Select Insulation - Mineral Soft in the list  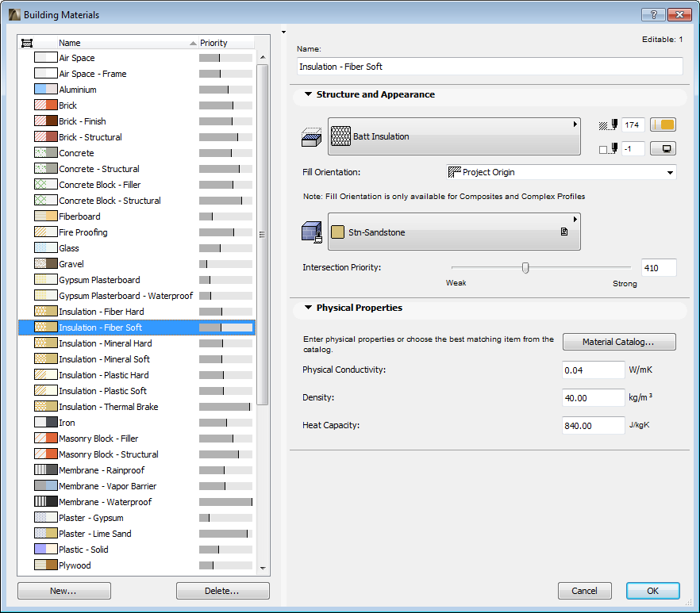tap(137, 359)
